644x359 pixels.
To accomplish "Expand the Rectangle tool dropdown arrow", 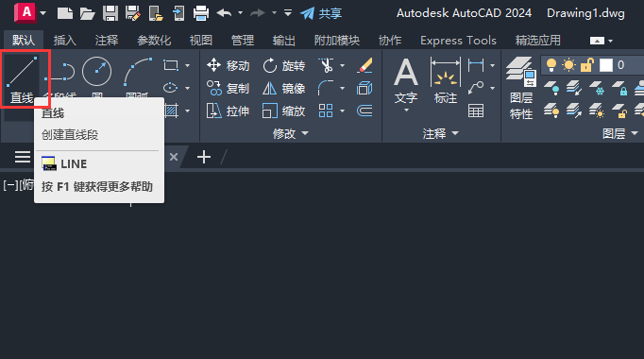I will pyautogui.click(x=188, y=65).
